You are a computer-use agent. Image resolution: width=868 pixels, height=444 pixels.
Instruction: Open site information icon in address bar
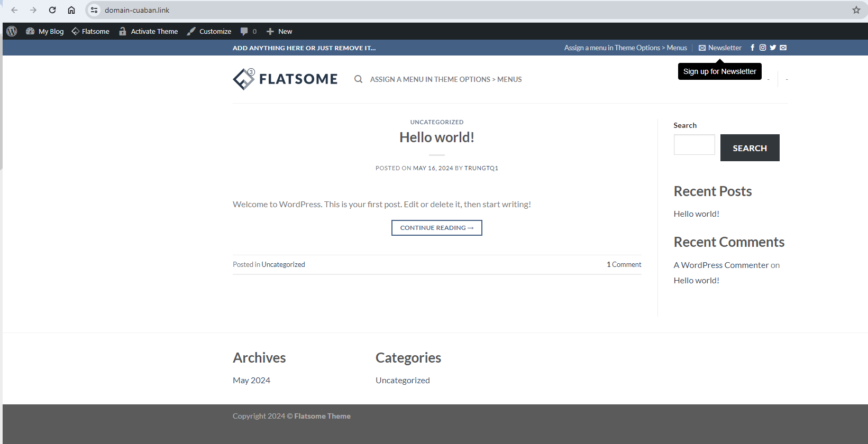point(94,10)
